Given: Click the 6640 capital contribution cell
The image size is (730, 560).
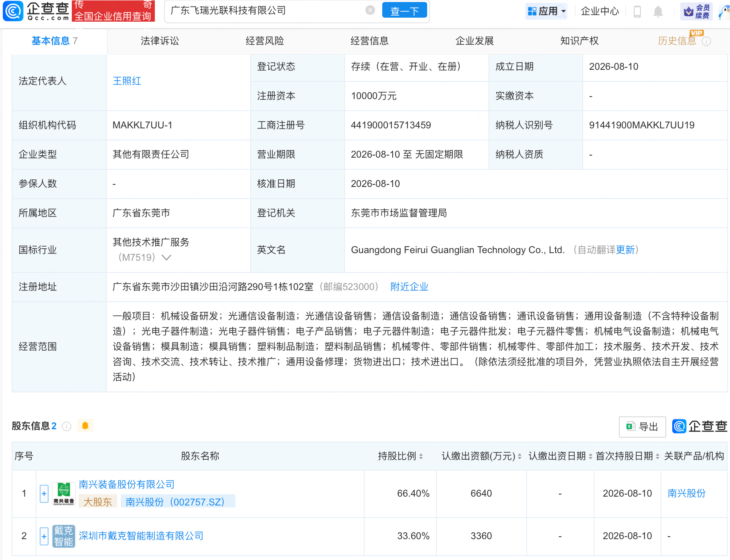Looking at the screenshot, I should point(481,493).
